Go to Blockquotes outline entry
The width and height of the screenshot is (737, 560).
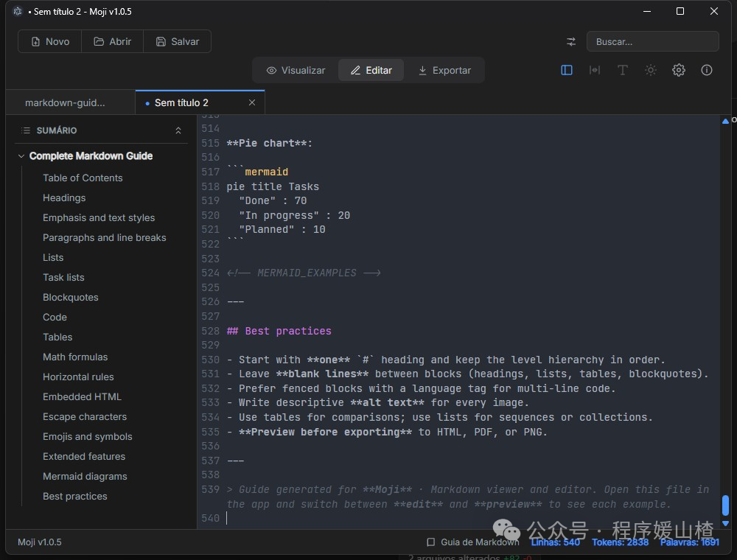[x=71, y=298]
